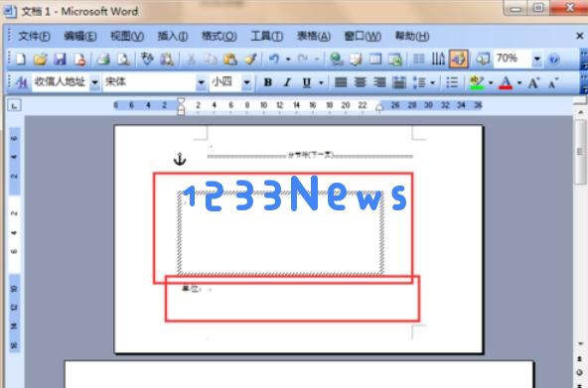The height and width of the screenshot is (388, 588).
Task: Open the 编辑(E) menu
Action: 80,36
